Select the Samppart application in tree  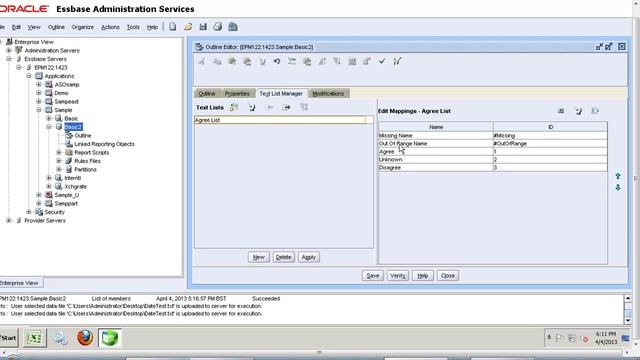tap(66, 203)
